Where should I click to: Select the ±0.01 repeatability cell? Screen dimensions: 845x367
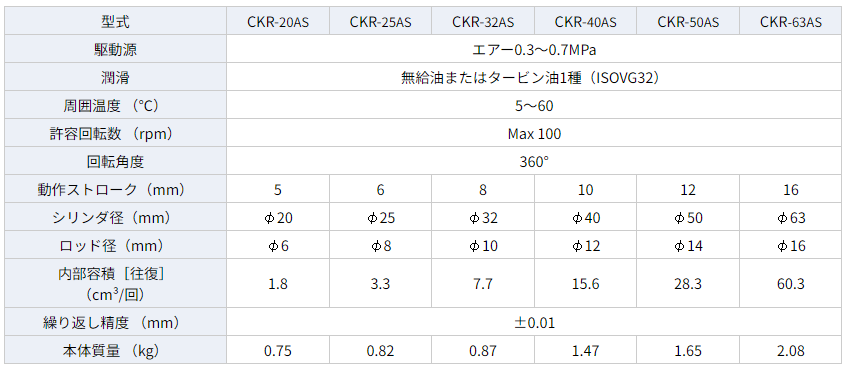[534, 323]
